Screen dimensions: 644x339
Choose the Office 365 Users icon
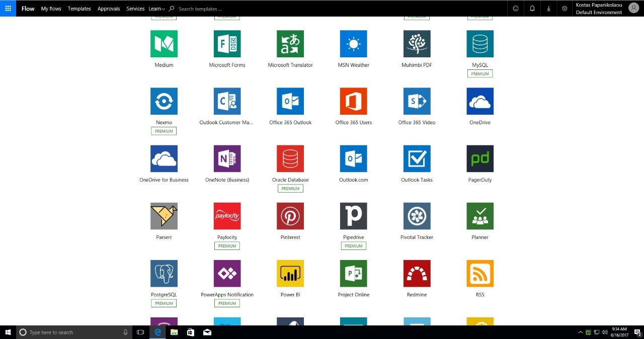click(354, 101)
